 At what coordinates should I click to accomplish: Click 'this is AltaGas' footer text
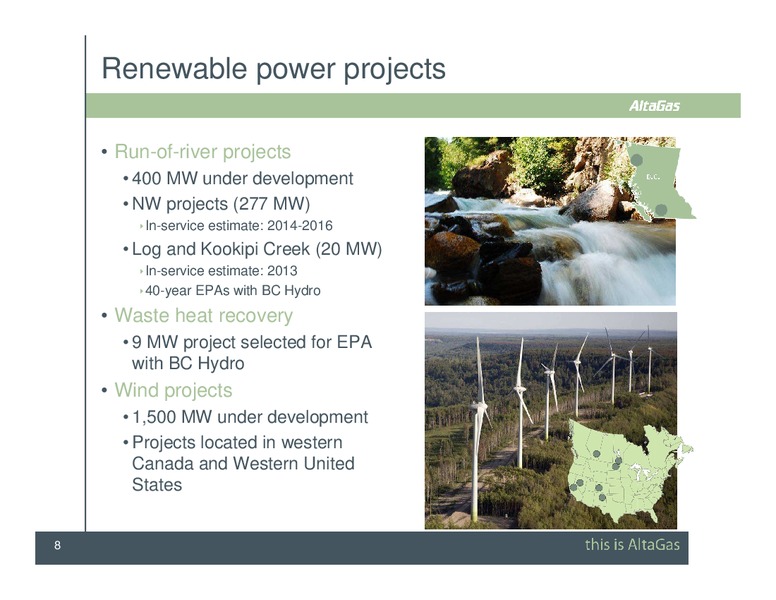(632, 545)
